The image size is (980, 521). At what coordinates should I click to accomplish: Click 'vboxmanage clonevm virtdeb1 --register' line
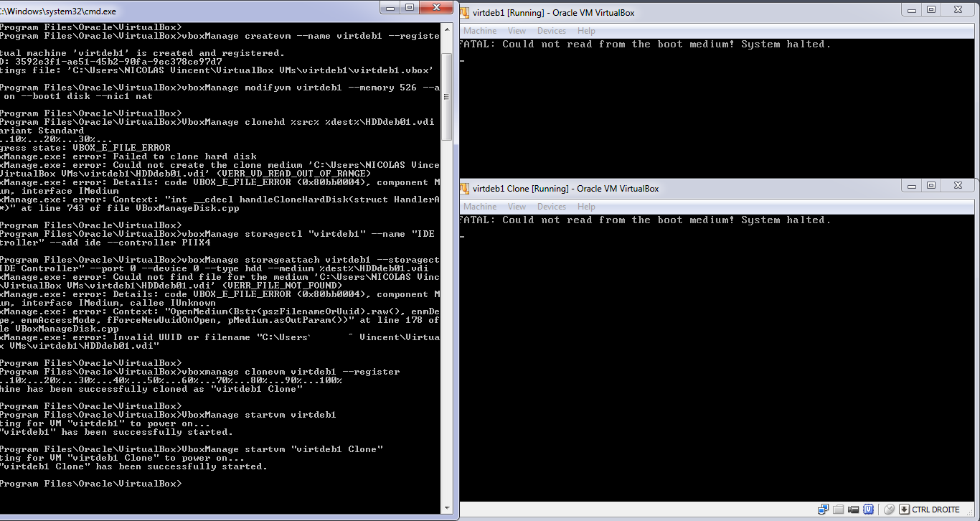click(x=199, y=372)
